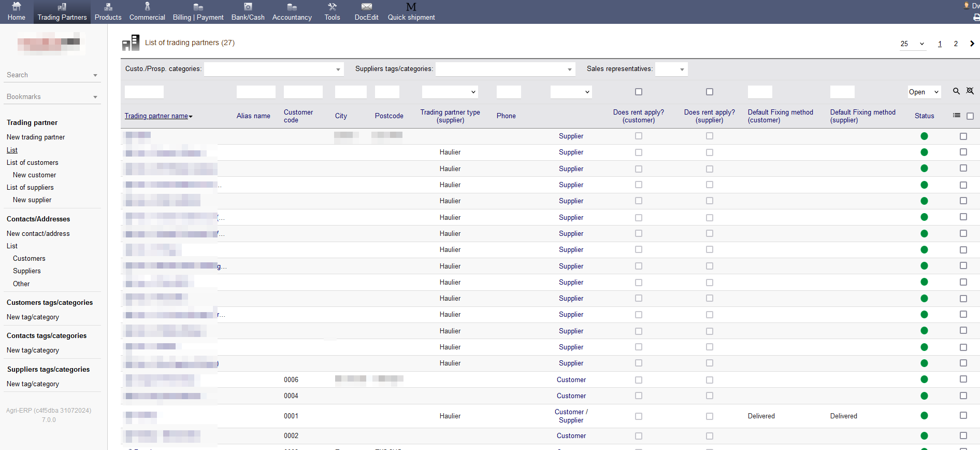
Task: Select the row checkbox for customer code 0006
Action: coord(963,379)
